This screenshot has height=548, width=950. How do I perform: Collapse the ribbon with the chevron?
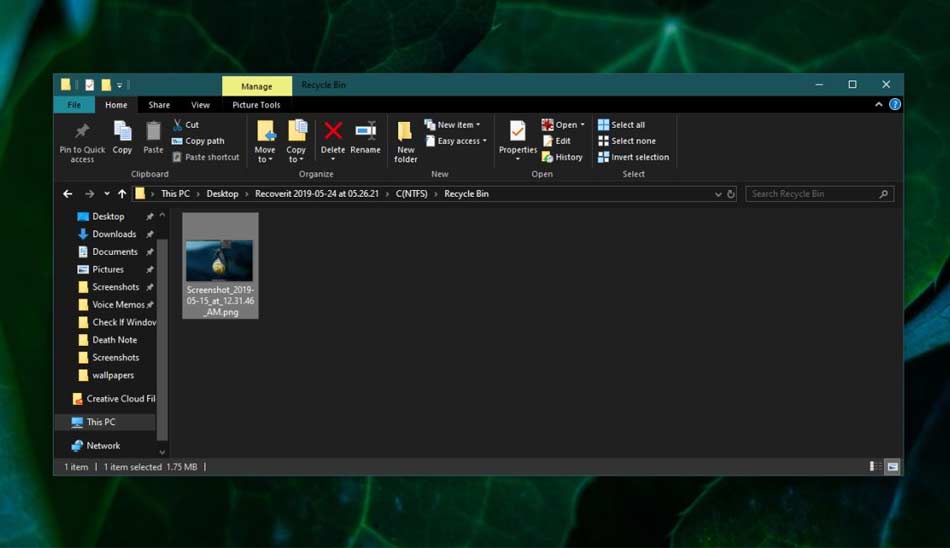879,104
